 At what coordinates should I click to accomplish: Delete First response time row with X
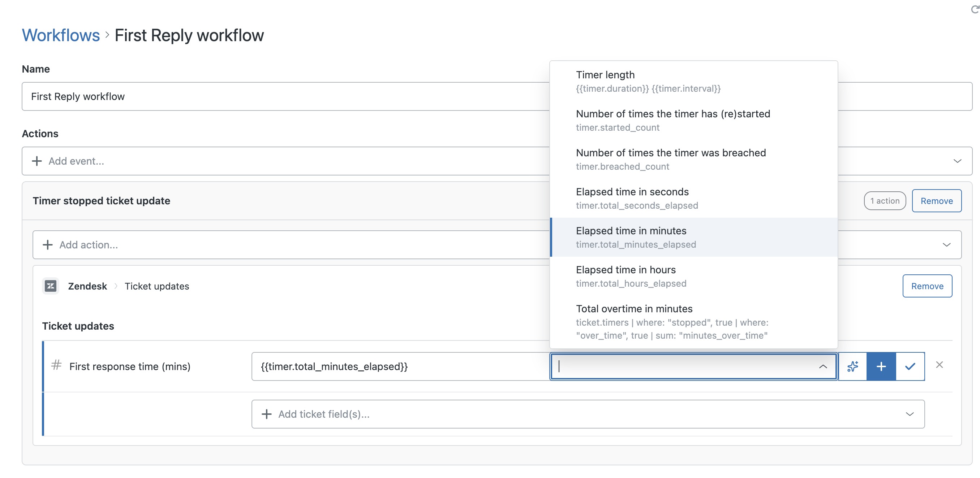click(939, 365)
